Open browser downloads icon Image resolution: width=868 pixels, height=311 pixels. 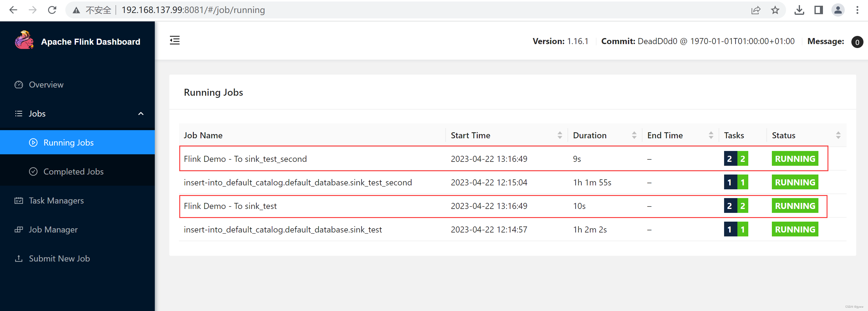tap(799, 10)
